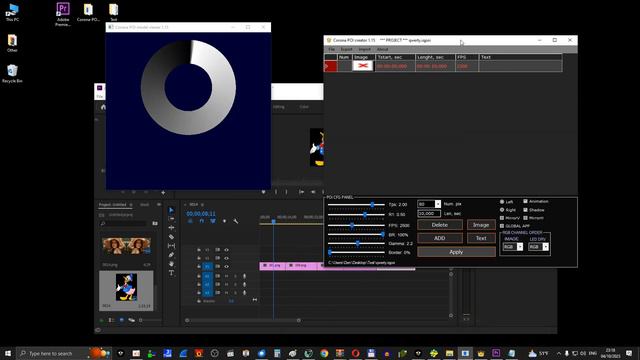The height and width of the screenshot is (360, 640).
Task: Click the red X image cell in row
Action: tap(363, 66)
